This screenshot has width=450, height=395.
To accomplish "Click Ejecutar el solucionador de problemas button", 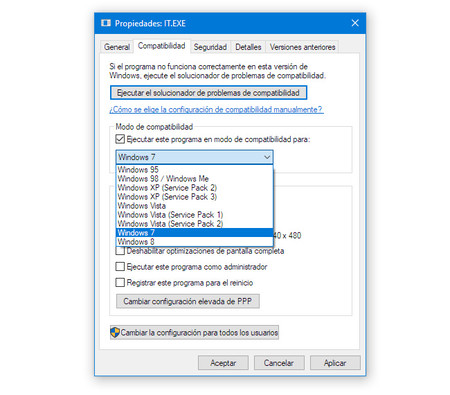I will tap(208, 93).
